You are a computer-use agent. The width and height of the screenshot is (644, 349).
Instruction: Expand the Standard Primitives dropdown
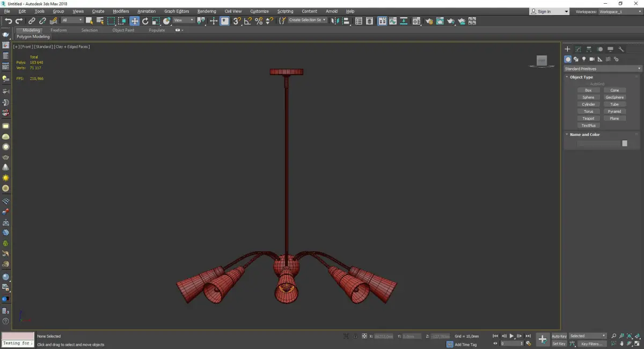tap(602, 69)
